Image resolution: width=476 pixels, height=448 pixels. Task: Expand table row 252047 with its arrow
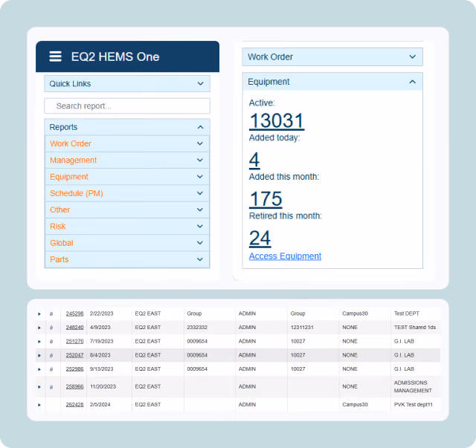point(39,355)
